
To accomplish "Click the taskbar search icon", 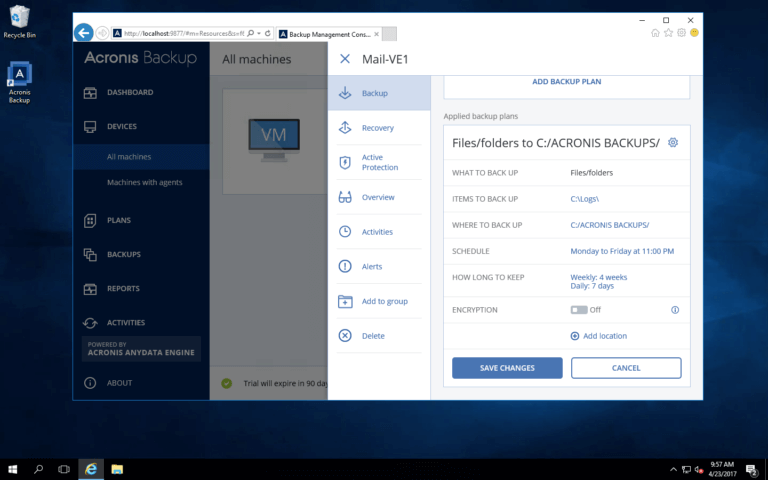I will click(38, 469).
